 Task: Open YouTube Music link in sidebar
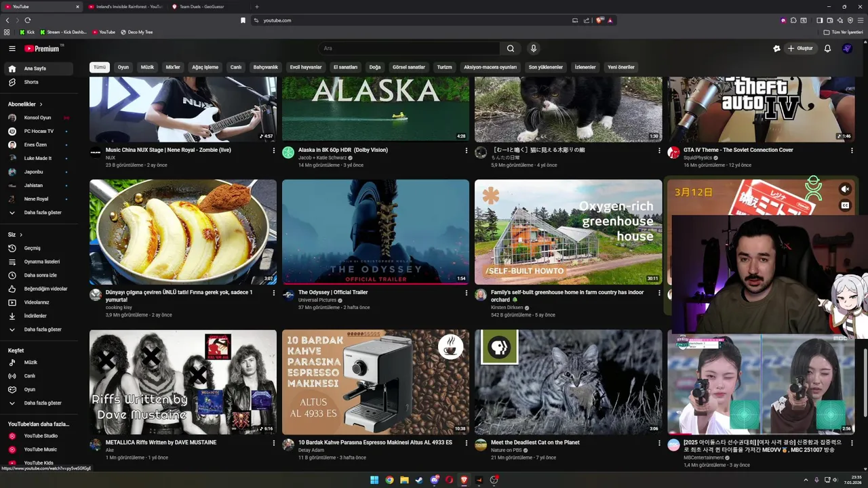pos(40,449)
